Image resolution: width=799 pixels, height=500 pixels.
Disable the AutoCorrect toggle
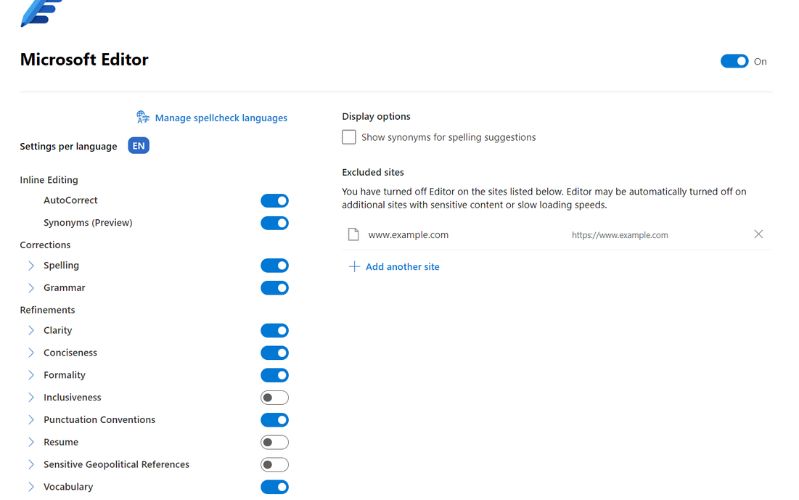coord(275,200)
